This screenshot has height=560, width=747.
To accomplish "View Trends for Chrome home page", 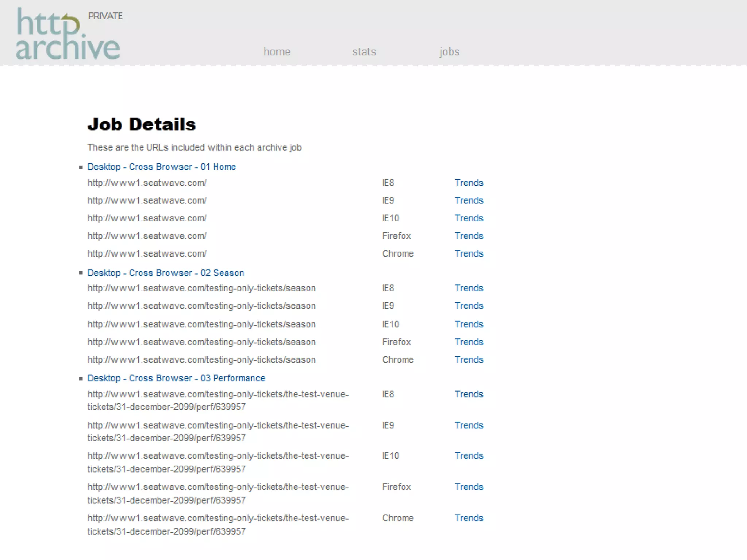I will (x=469, y=254).
